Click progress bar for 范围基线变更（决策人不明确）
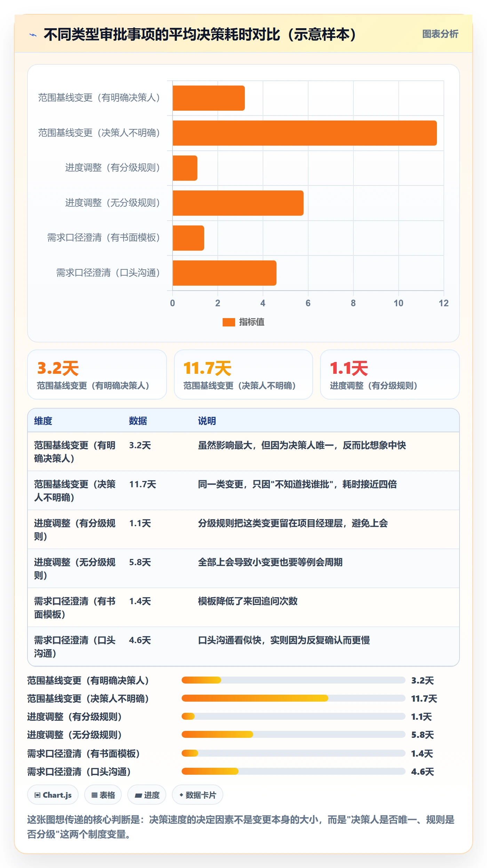Viewport: 487px width, 868px height. coord(293,698)
